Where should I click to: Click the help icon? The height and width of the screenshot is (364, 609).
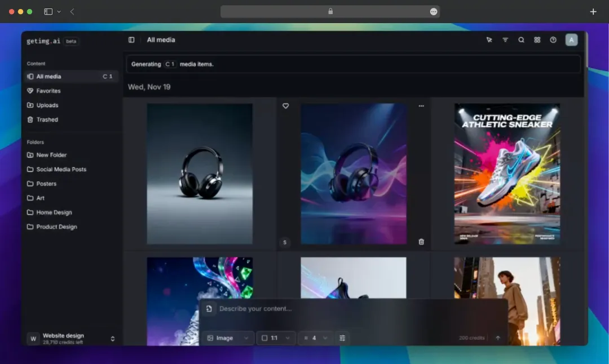tap(553, 40)
